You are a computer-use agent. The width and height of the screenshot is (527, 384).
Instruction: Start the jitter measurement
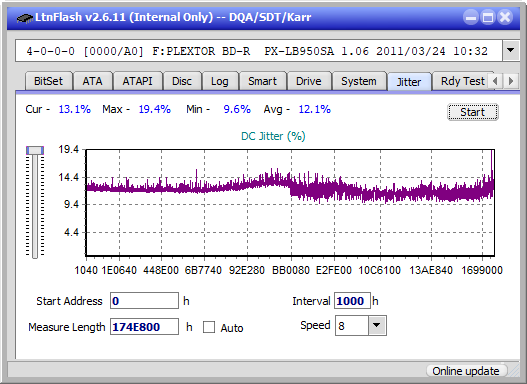click(x=473, y=112)
